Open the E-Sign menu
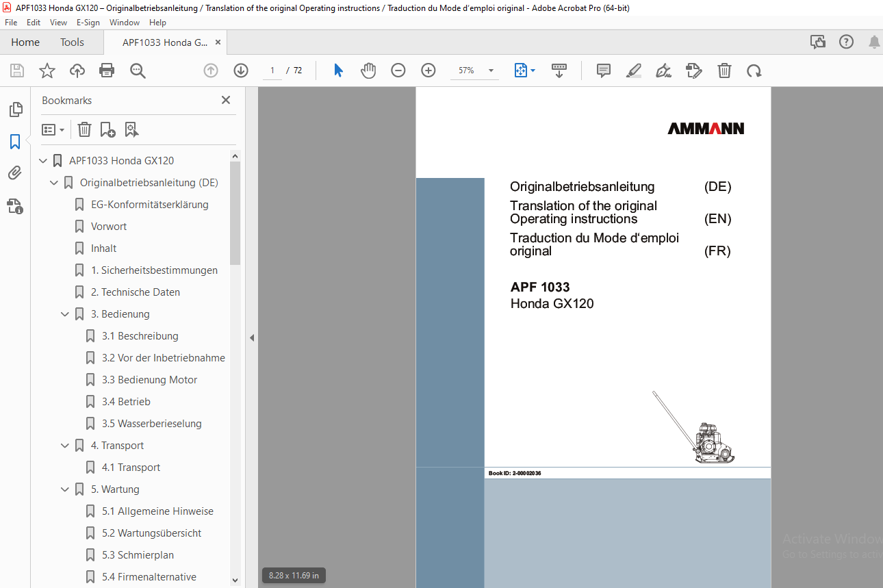The image size is (883, 588). click(88, 23)
